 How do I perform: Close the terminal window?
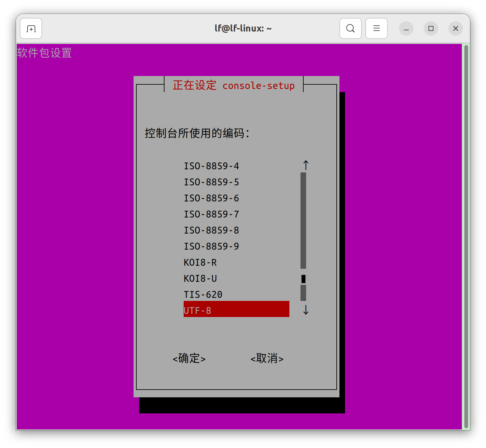click(456, 29)
